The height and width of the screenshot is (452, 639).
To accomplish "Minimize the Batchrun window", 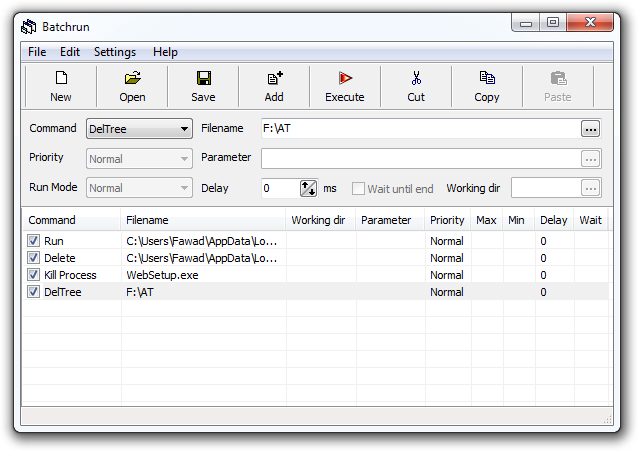I will tap(526, 23).
